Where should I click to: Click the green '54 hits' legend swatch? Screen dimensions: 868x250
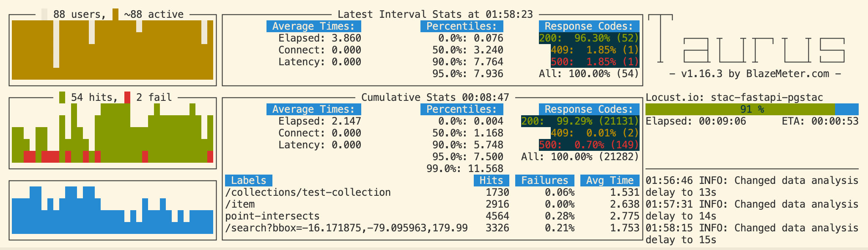[62, 97]
